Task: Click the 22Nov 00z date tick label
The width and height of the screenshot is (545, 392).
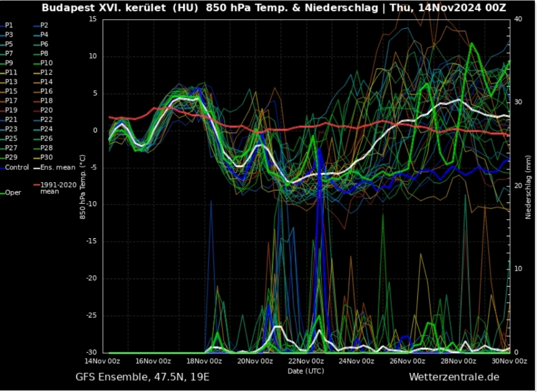Action: (x=306, y=361)
